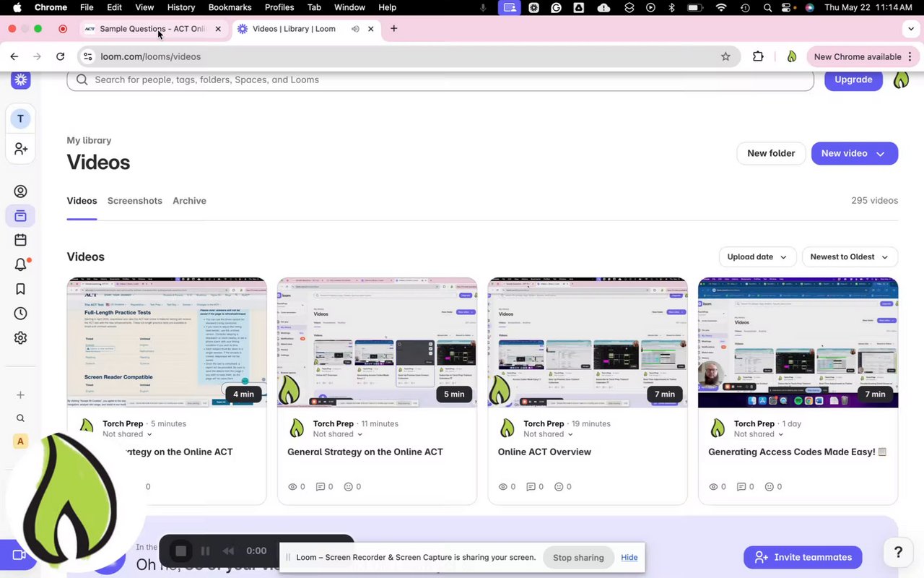Viewport: 924px width, 578px height.
Task: Click the Hide link in the sharing bar
Action: tap(629, 558)
